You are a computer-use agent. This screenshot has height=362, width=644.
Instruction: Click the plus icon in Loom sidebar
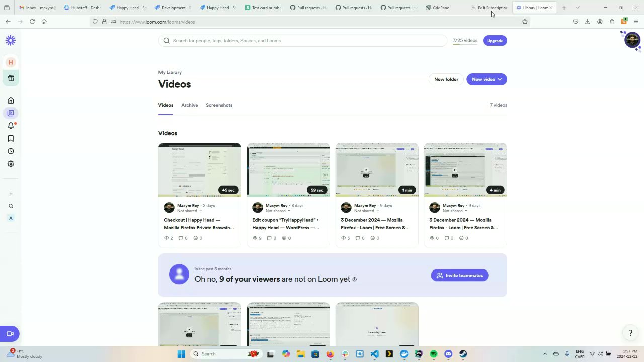(x=11, y=194)
